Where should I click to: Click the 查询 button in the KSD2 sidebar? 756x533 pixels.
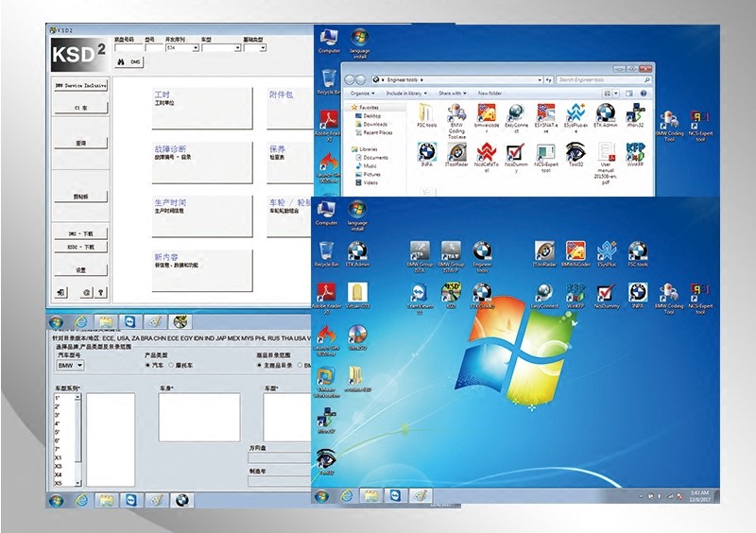[x=80, y=143]
